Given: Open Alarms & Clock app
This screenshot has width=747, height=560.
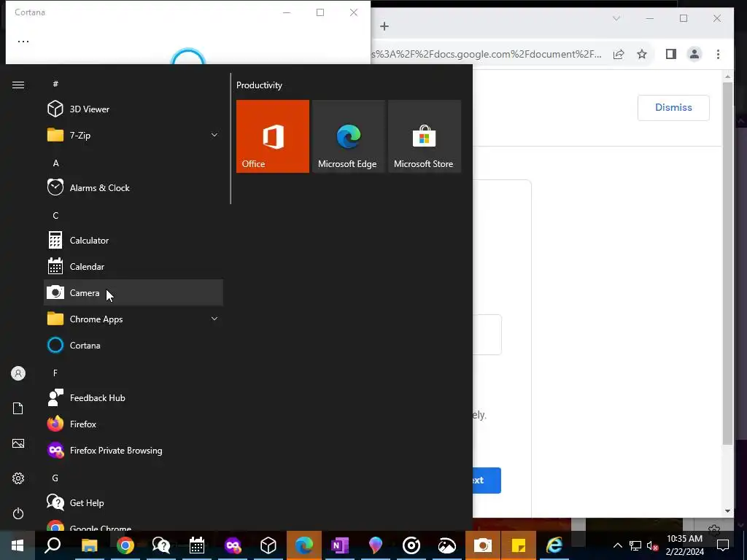Looking at the screenshot, I should 133,187.
